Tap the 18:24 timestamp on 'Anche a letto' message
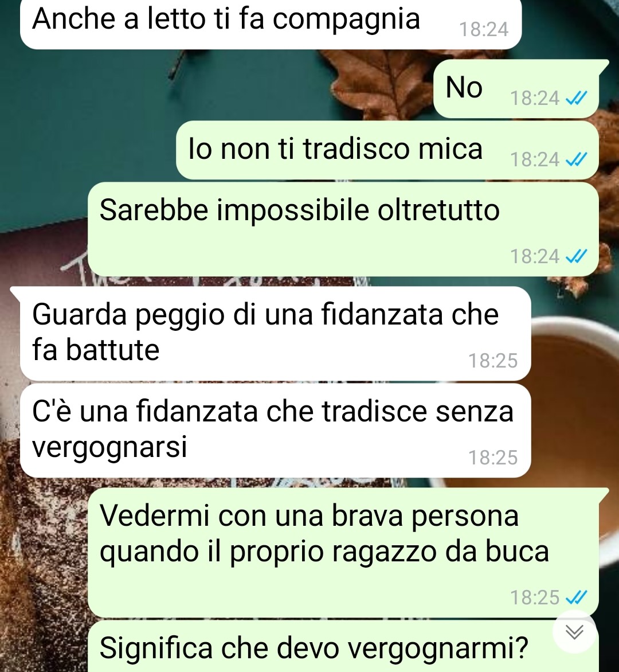 pos(484,30)
